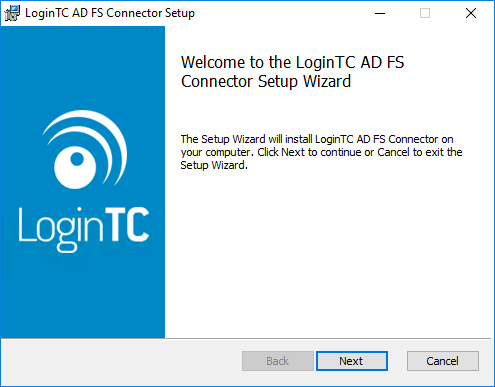Click the white LoginTC eye logo graphic
The width and height of the screenshot is (495, 387).
point(85,150)
